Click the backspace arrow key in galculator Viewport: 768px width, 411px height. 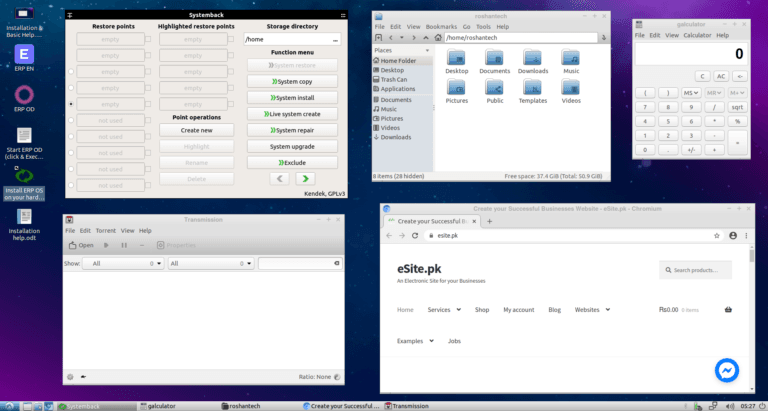tap(739, 76)
